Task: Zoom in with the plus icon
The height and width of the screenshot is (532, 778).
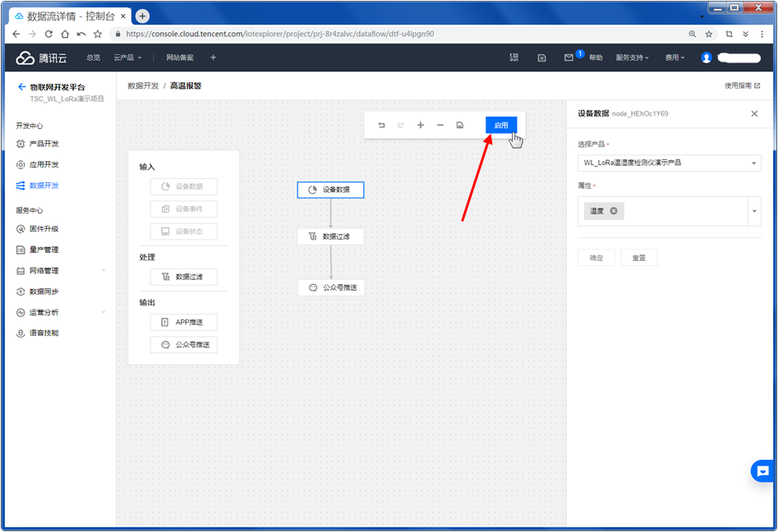Action: click(x=421, y=125)
